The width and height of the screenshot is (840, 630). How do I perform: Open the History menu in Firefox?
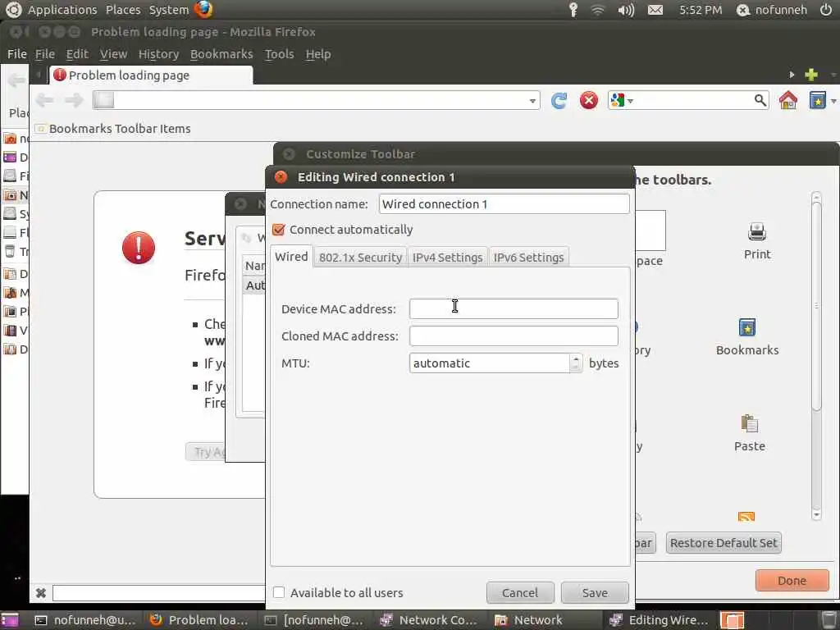click(158, 54)
